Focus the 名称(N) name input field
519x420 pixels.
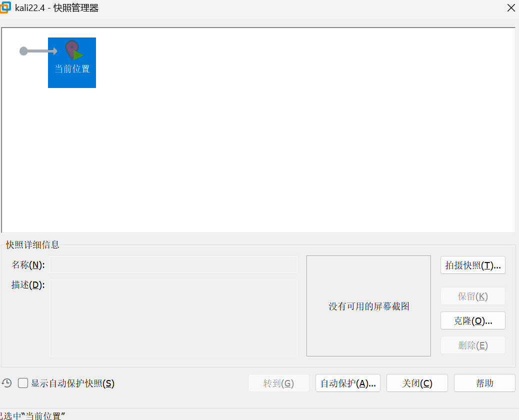(173, 264)
